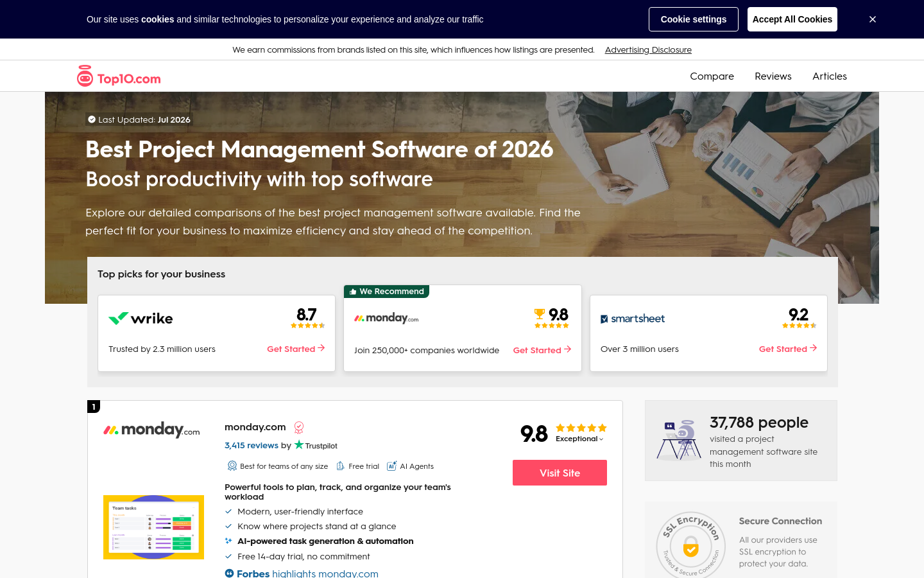Go to the Top10.com logo homepage
The image size is (924, 578).
coord(119,76)
